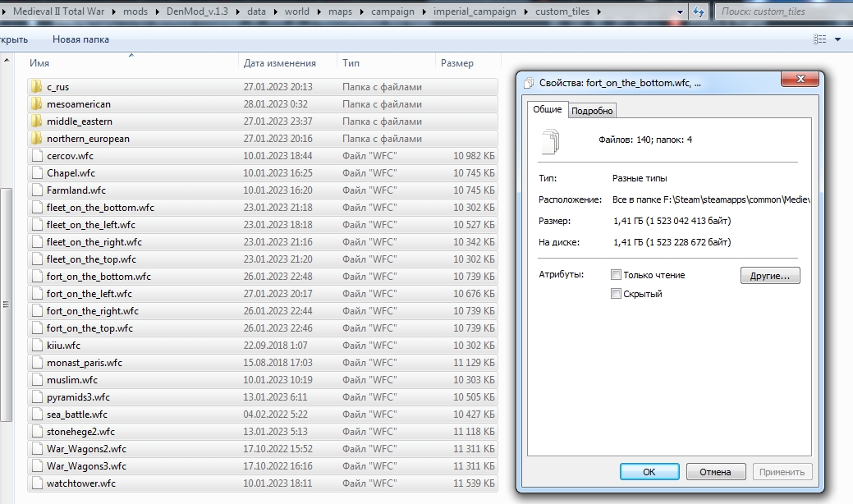The width and height of the screenshot is (853, 504).
Task: Open the address bar history dropdown arrow
Action: (x=680, y=12)
